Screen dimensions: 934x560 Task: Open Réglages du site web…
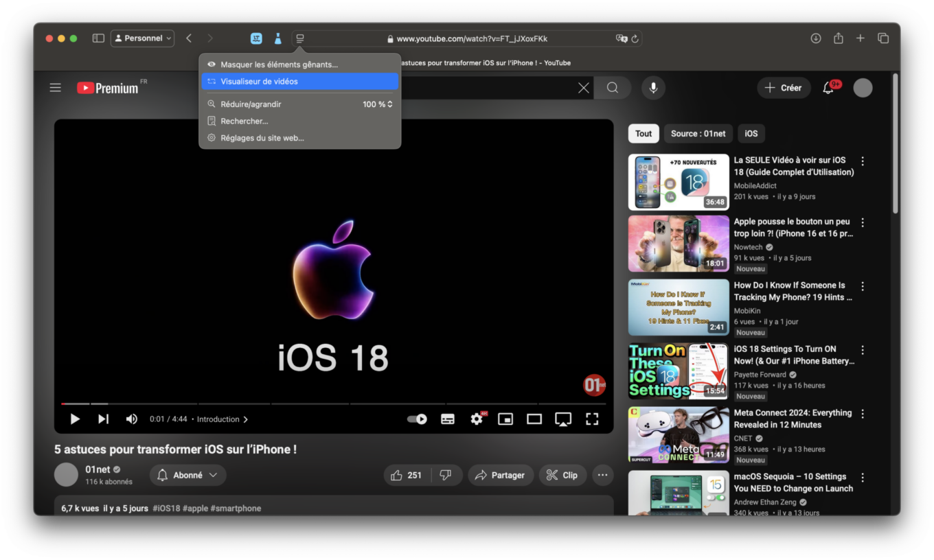[x=299, y=138]
